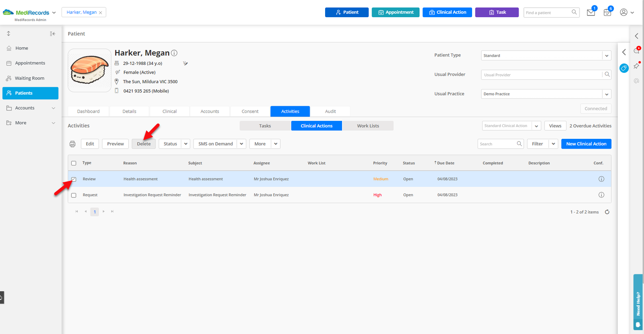Screen dimensions: 644x334
Task: Click the Preview button
Action: coord(115,144)
